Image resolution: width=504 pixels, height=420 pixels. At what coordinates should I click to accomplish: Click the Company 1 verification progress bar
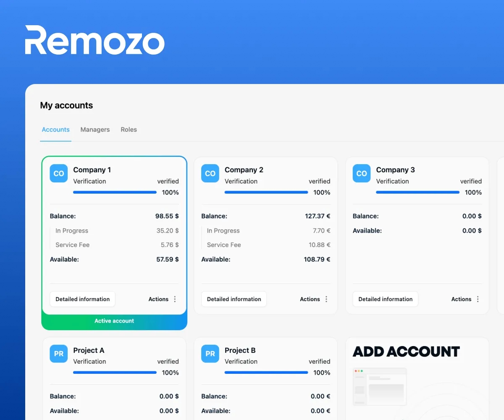click(x=115, y=192)
